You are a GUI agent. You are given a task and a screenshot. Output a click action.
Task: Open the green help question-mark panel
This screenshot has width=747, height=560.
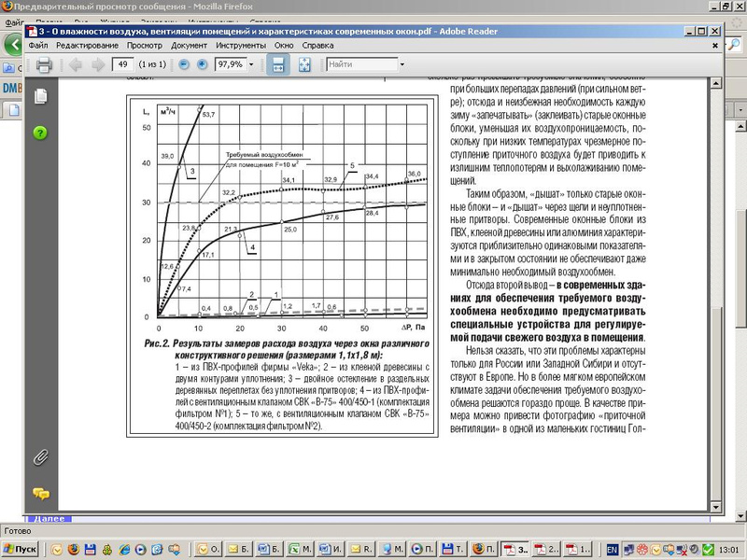click(40, 133)
